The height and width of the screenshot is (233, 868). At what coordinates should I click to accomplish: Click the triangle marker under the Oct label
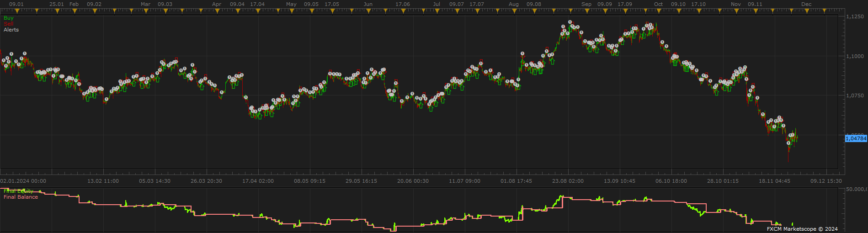[x=659, y=11]
